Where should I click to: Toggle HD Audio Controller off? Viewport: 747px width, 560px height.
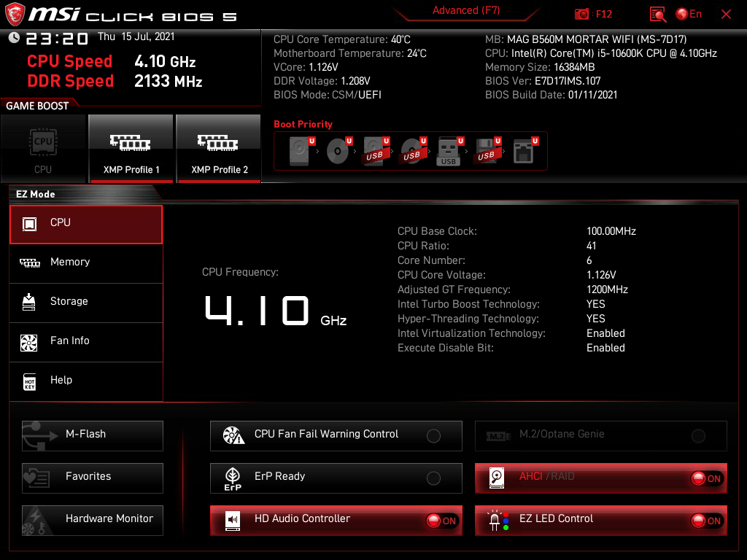click(x=442, y=521)
